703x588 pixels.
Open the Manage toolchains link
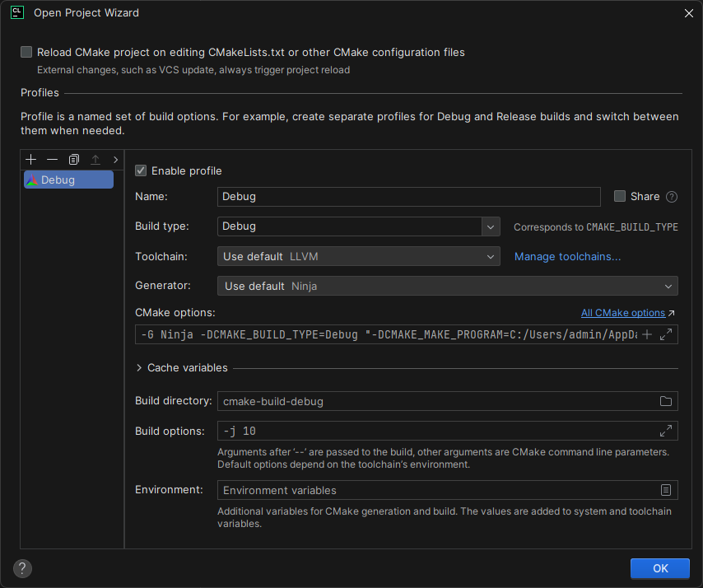[x=567, y=256]
